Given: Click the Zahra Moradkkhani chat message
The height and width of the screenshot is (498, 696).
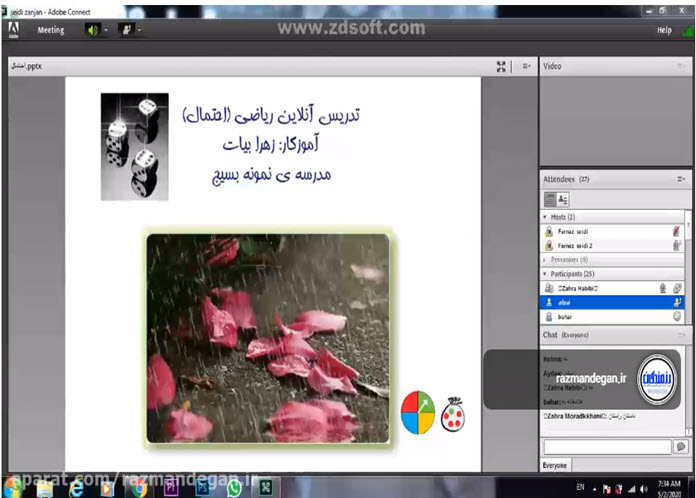Looking at the screenshot, I should pos(589,416).
